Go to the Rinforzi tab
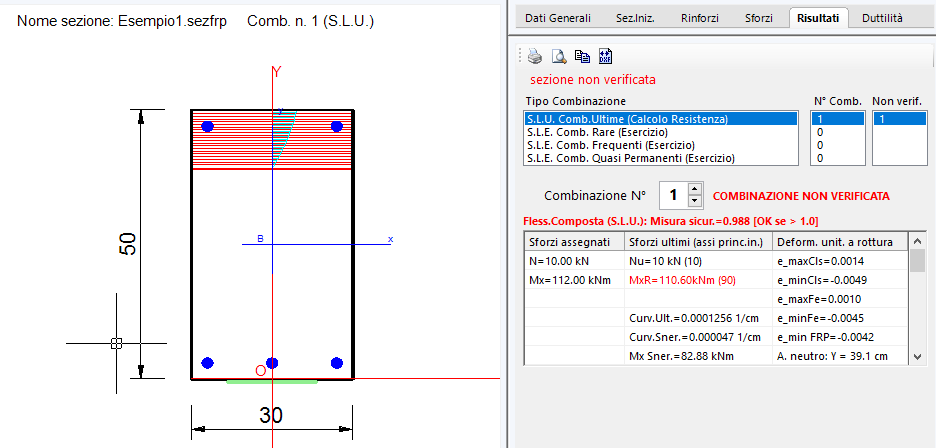This screenshot has width=936, height=448. (700, 18)
